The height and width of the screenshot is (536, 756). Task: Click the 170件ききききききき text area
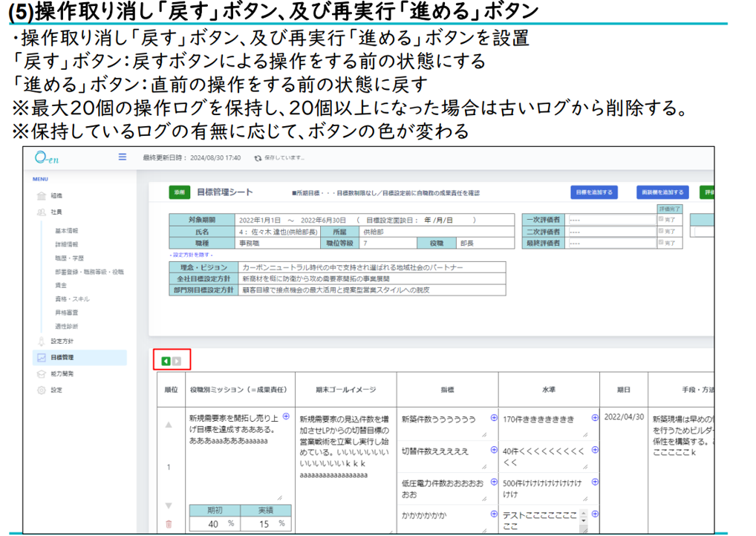(x=544, y=424)
